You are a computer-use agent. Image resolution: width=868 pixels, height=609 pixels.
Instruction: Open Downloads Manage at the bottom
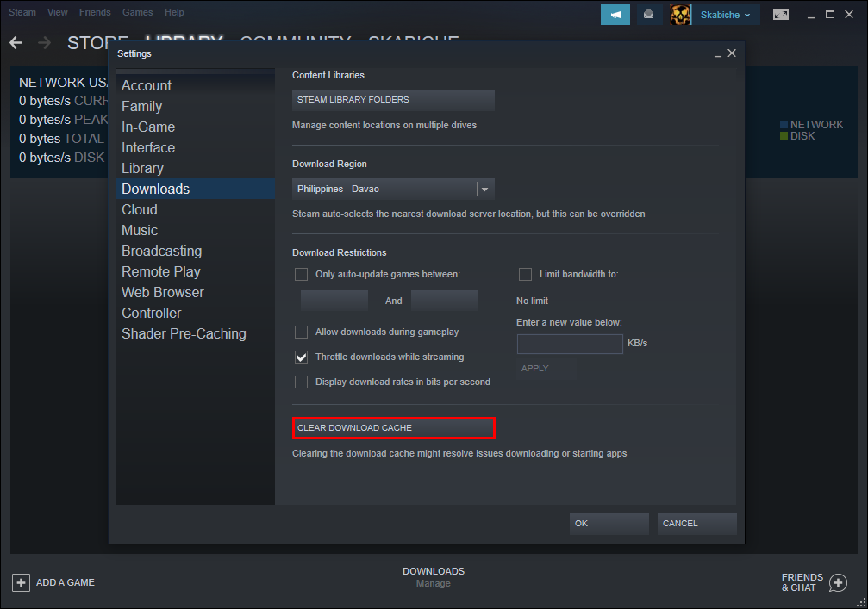pyautogui.click(x=434, y=577)
